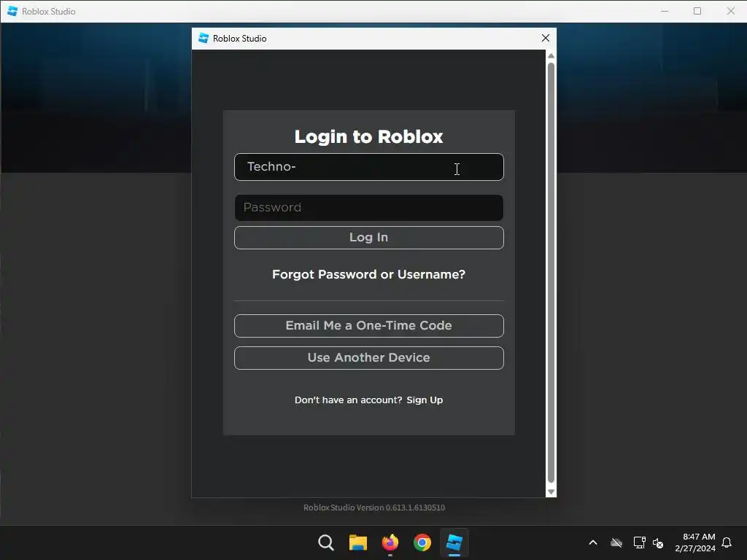This screenshot has width=747, height=560.
Task: Close the Roblox Studio login dialog
Action: point(546,38)
